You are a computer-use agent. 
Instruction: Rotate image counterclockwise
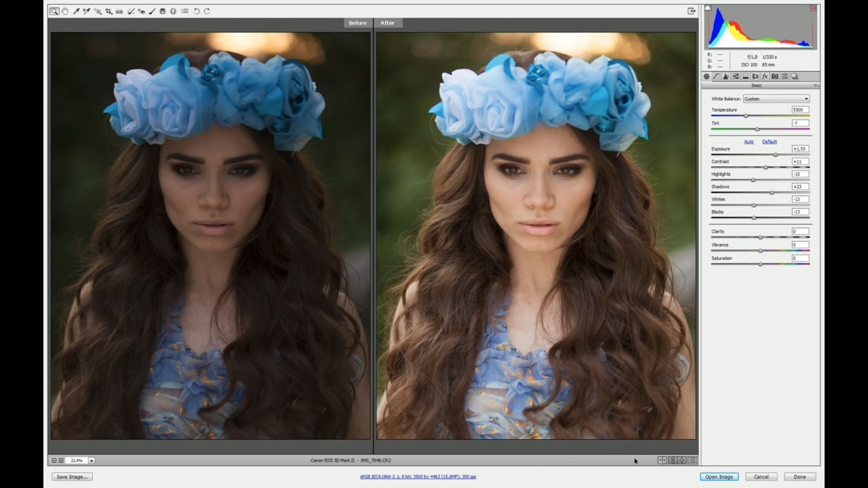pos(197,11)
